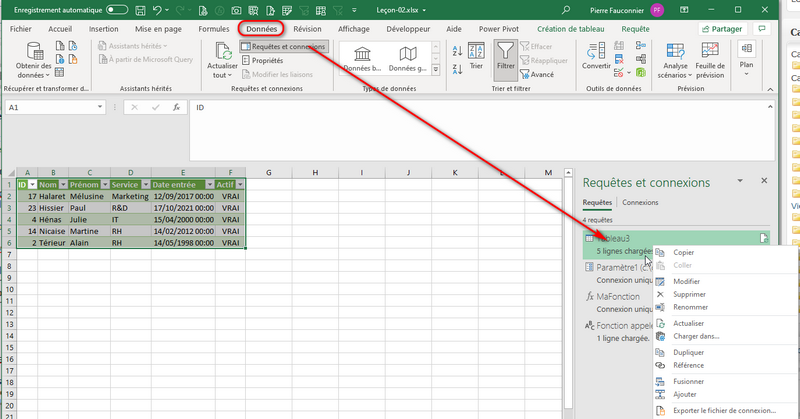Image resolution: width=800 pixels, height=419 pixels.
Task: Choose the Données boursières data type
Action: coord(362,59)
